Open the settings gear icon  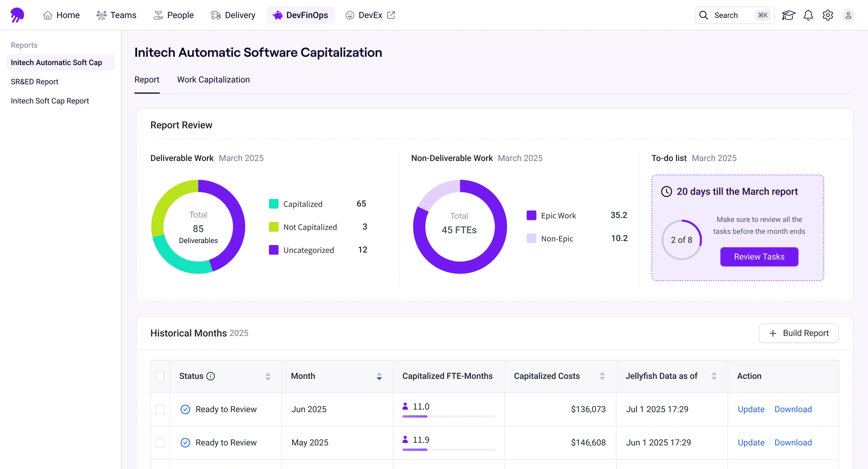point(828,15)
